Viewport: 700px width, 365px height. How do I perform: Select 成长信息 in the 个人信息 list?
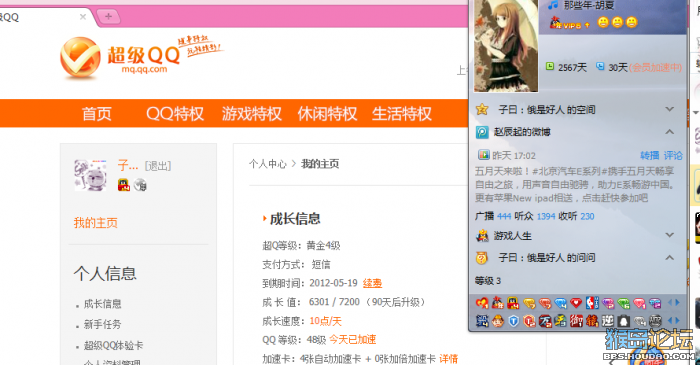point(103,304)
